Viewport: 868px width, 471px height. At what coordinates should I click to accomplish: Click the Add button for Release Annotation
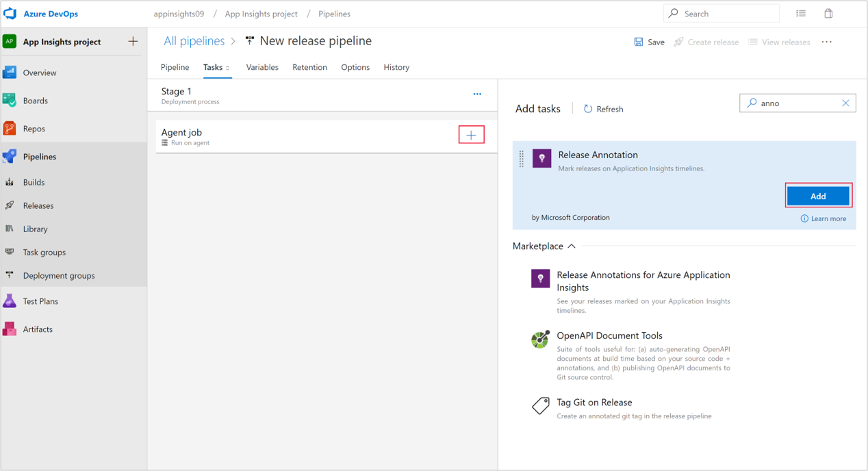[x=818, y=196]
